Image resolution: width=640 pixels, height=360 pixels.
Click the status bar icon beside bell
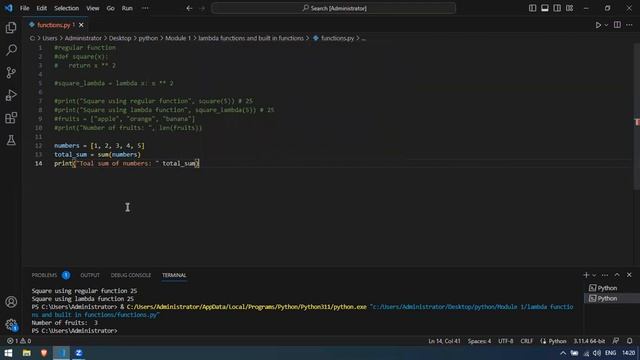[616, 341]
